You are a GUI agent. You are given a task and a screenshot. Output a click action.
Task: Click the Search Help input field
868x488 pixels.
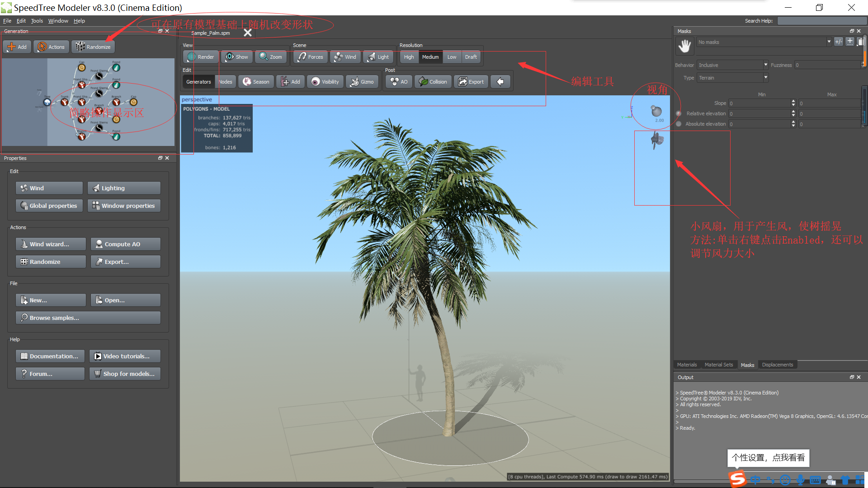coord(822,20)
